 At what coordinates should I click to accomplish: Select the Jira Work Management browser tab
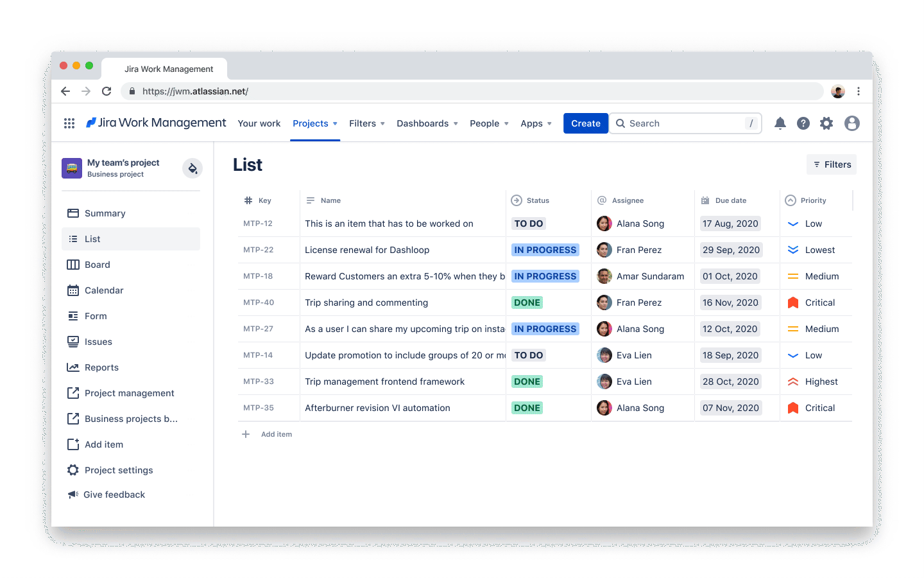(164, 69)
